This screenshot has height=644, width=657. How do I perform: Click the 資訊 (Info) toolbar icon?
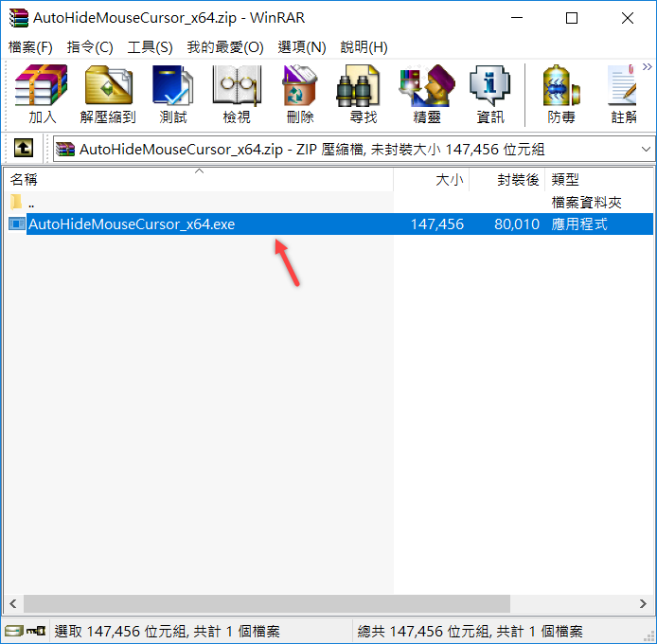tap(489, 95)
